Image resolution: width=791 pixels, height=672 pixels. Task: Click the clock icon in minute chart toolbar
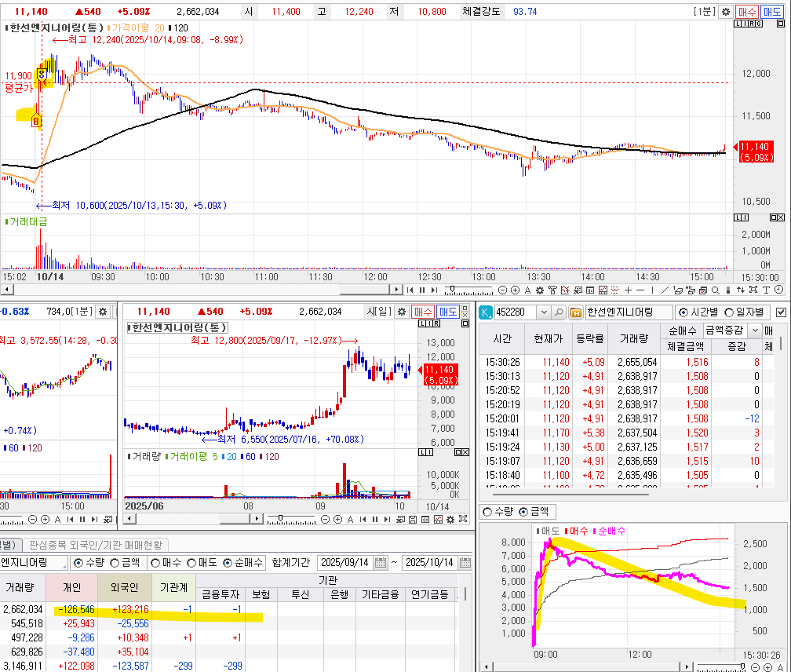pyautogui.click(x=778, y=290)
